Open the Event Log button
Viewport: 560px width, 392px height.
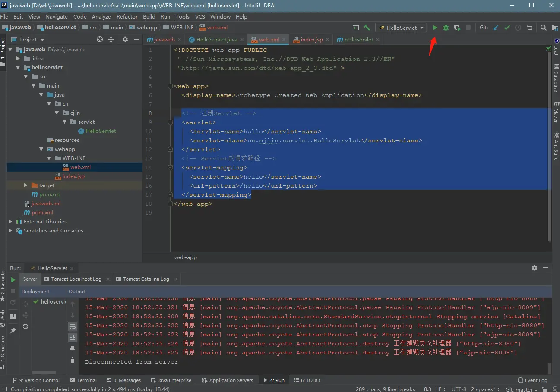[x=532, y=380]
